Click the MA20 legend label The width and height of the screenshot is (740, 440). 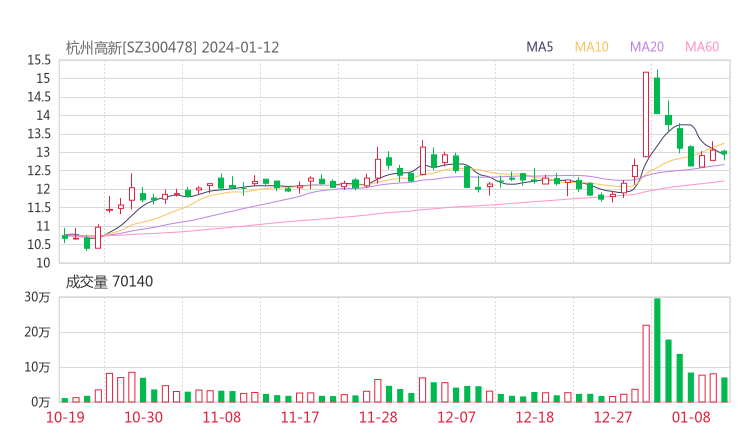point(647,47)
